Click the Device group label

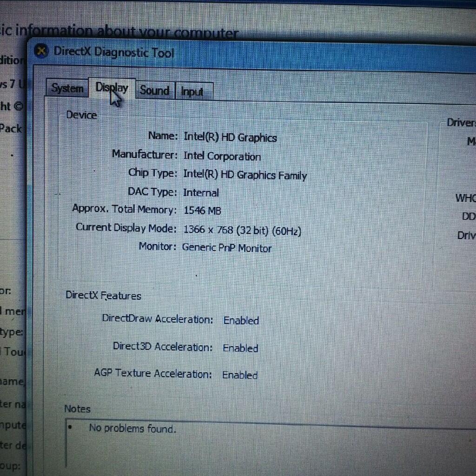point(81,115)
